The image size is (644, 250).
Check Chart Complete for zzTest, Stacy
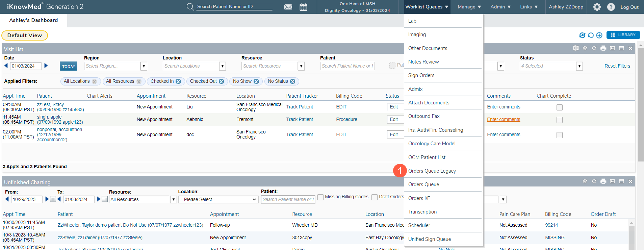point(559,107)
